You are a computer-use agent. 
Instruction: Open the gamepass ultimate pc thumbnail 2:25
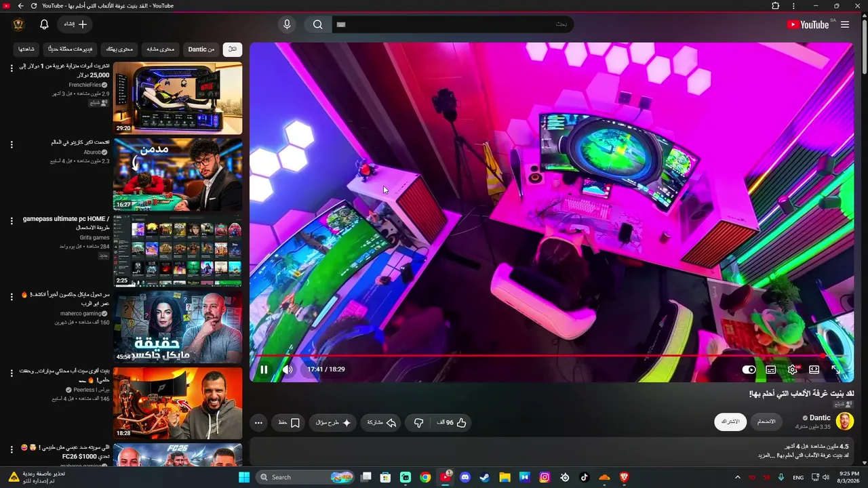pyautogui.click(x=178, y=251)
